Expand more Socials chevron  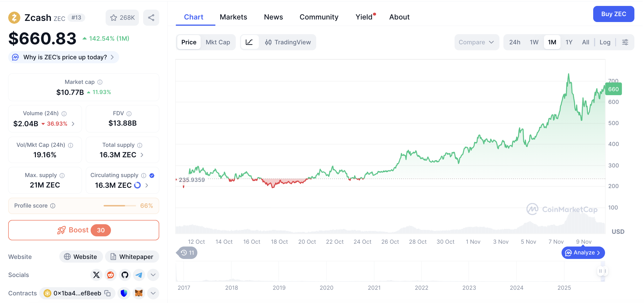[x=153, y=275]
